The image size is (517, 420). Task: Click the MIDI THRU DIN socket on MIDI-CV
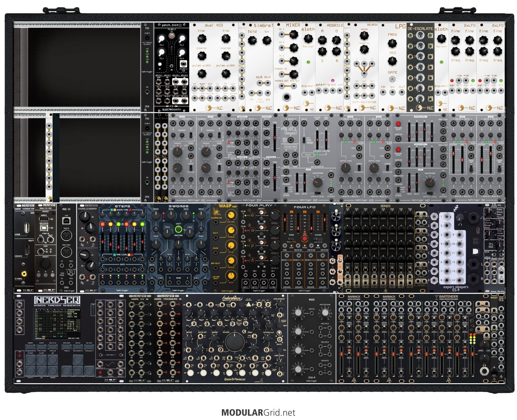click(66, 252)
